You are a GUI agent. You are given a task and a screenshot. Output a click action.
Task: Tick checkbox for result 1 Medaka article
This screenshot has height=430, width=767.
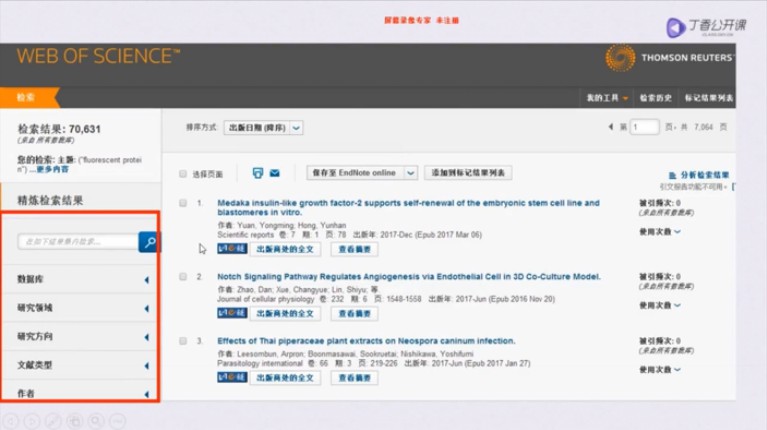[183, 203]
